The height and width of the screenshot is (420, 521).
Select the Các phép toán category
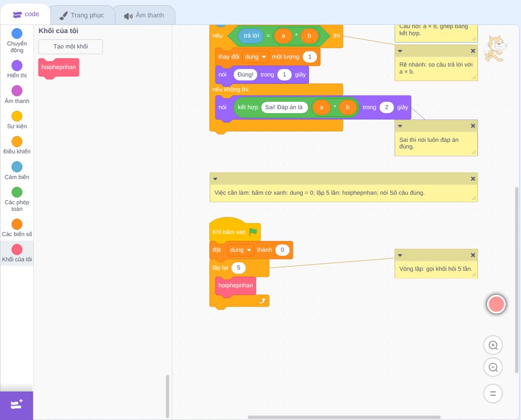tap(17, 200)
